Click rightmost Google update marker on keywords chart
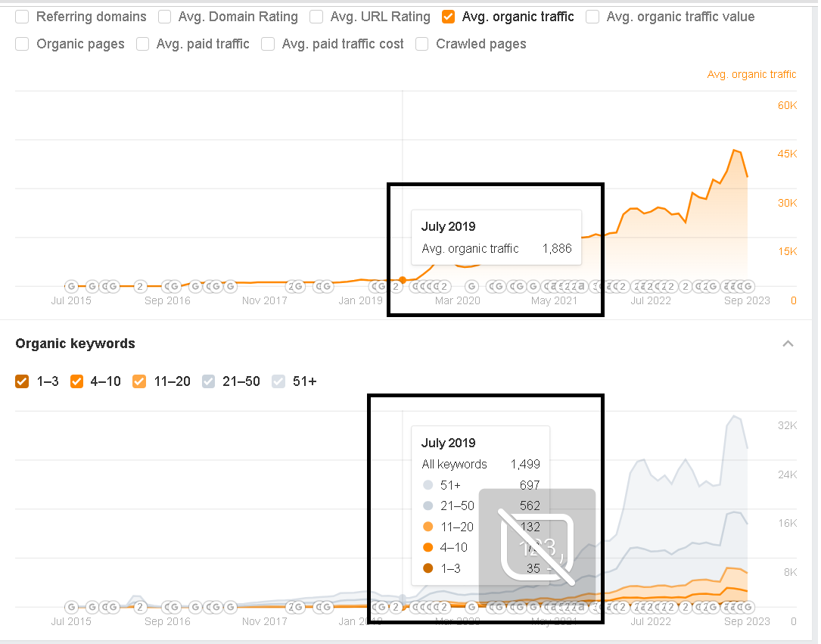This screenshot has width=821, height=644. [x=748, y=607]
